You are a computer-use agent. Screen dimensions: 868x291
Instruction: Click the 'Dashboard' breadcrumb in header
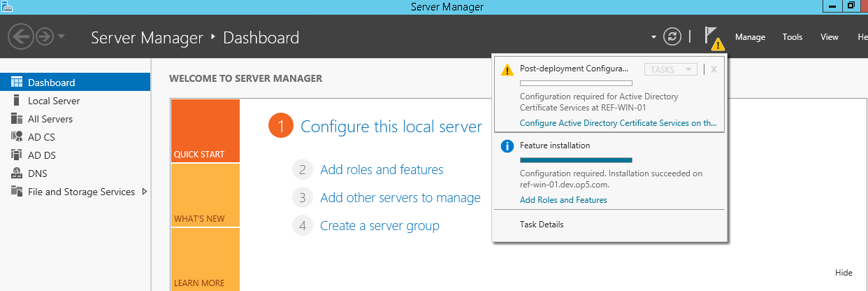(x=261, y=37)
